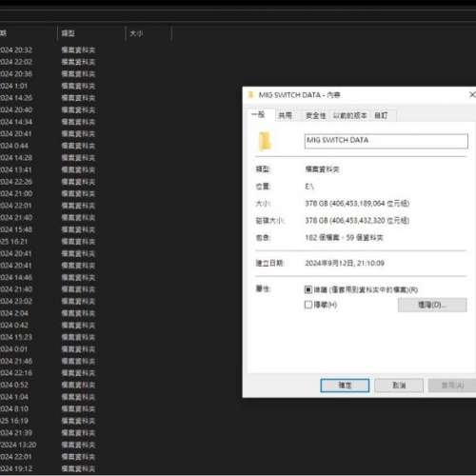Open the 共用 sharing tab
This screenshot has height=476, width=476.
(x=285, y=115)
